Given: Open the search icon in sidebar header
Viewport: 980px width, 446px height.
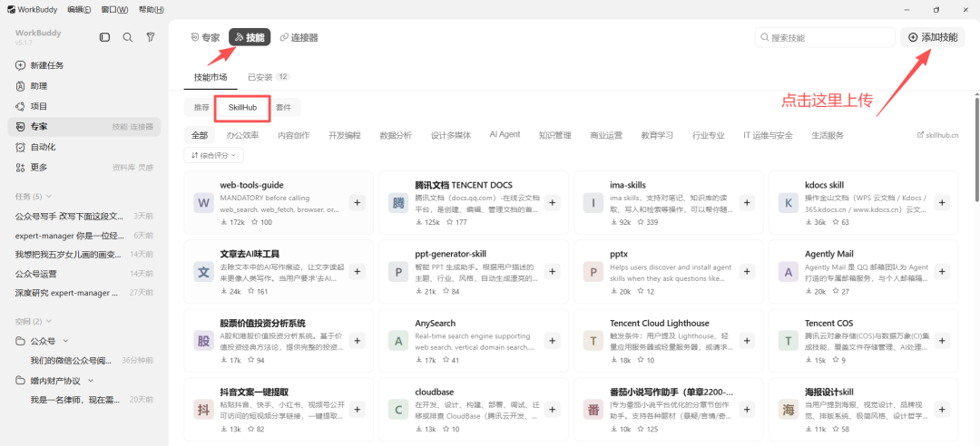Looking at the screenshot, I should [128, 37].
